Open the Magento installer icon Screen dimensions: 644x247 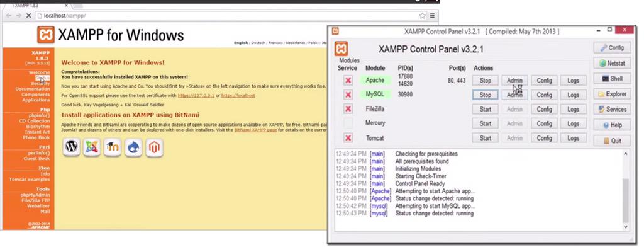[154, 147]
